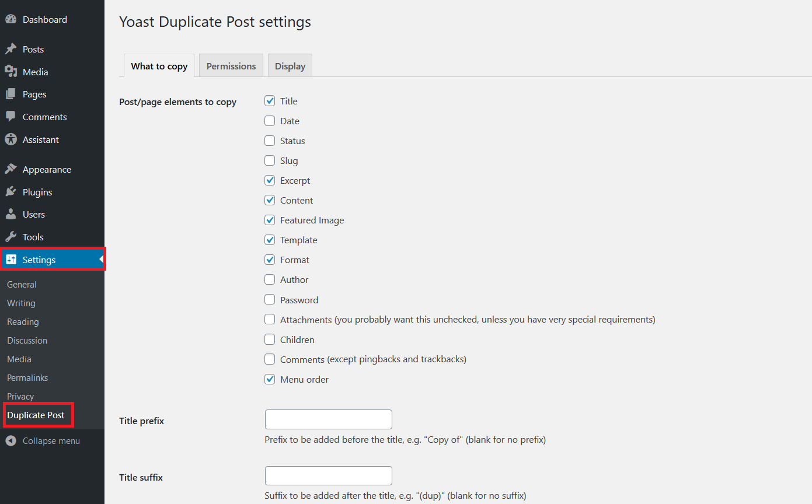This screenshot has width=812, height=504.
Task: Click the Settings sliders icon
Action: [x=11, y=260]
